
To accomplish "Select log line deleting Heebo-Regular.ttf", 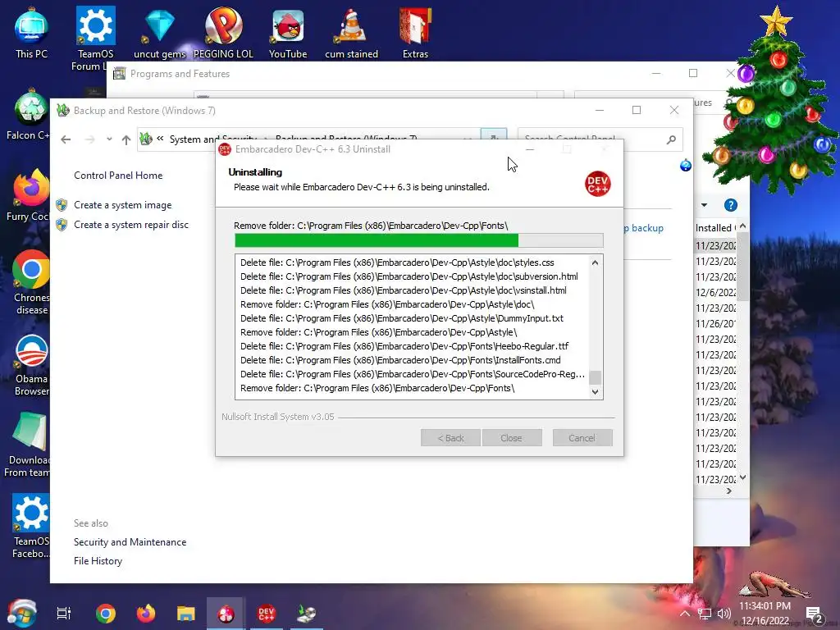I will tap(404, 346).
